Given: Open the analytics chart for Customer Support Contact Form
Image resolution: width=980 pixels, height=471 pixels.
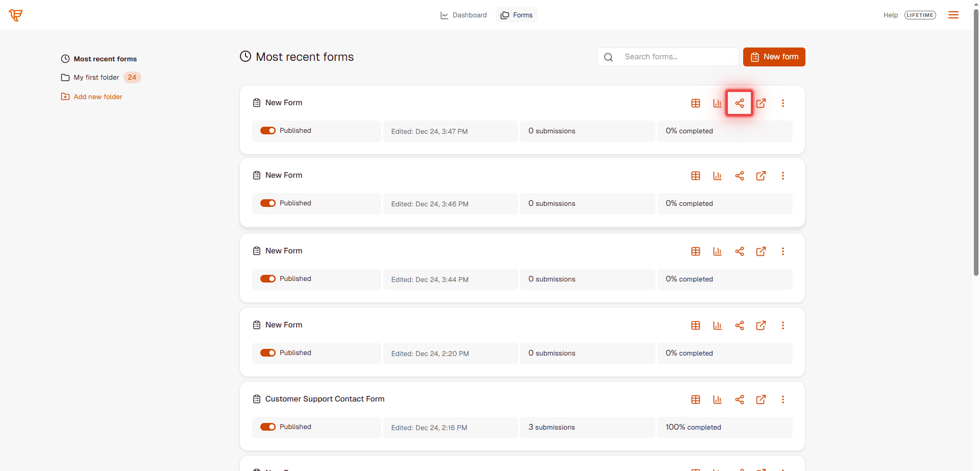Looking at the screenshot, I should click(717, 399).
